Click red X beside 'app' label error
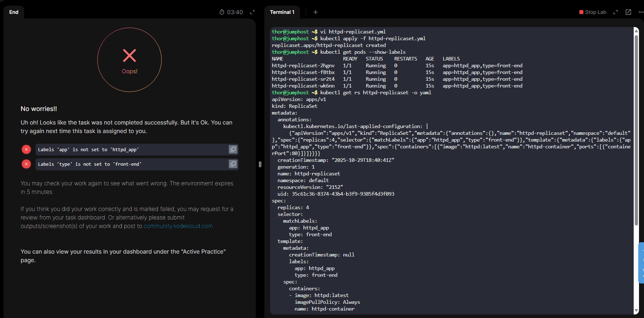The width and height of the screenshot is (644, 318). [26, 149]
